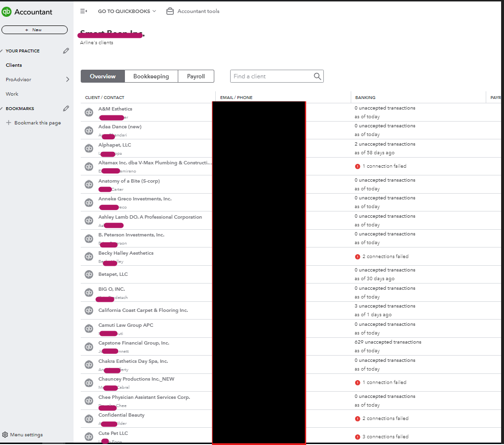Click Bookmark this page link
The height and width of the screenshot is (445, 504).
point(37,123)
